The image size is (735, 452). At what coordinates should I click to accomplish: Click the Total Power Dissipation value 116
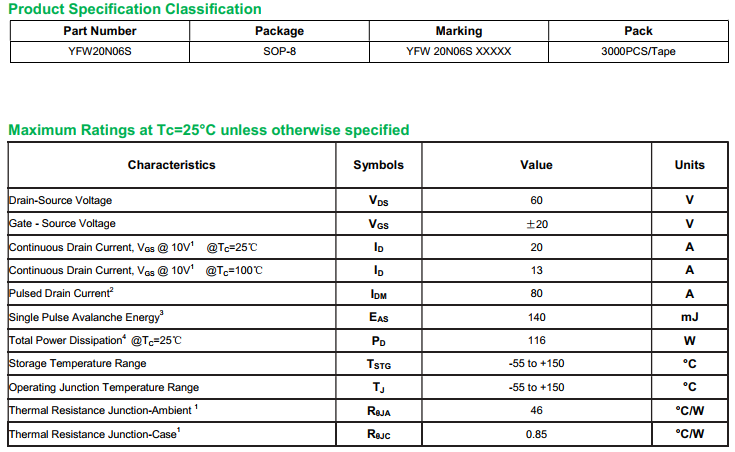536,340
